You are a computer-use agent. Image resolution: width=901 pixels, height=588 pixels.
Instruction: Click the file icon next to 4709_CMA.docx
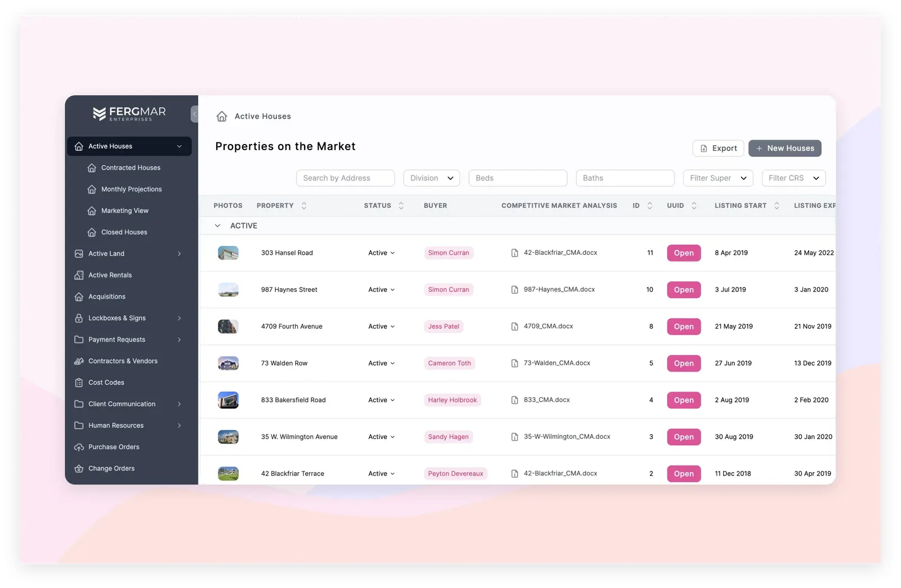click(515, 326)
